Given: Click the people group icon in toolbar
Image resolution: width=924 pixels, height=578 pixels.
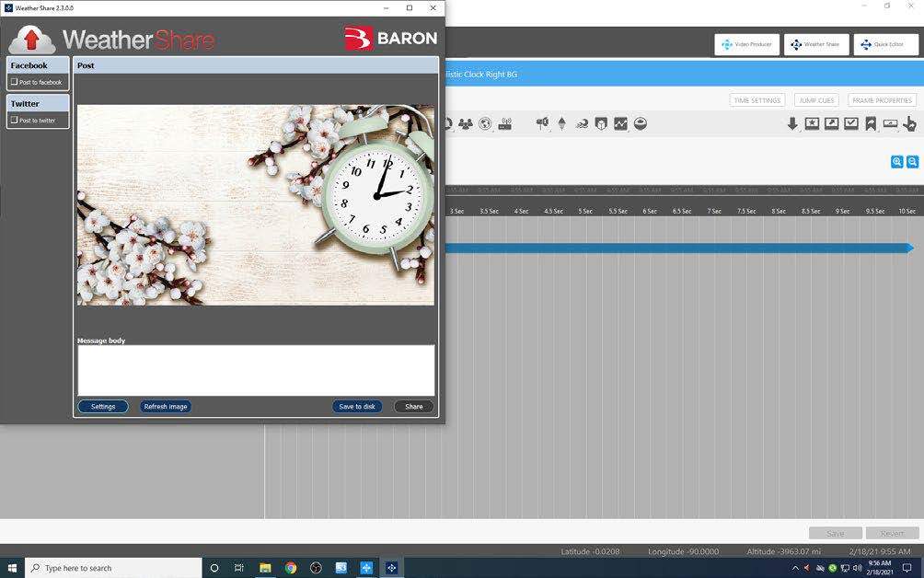Looking at the screenshot, I should click(466, 124).
